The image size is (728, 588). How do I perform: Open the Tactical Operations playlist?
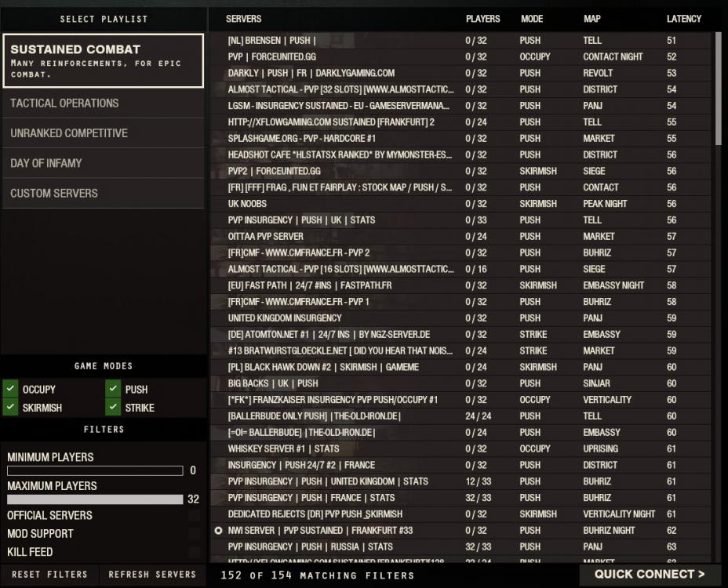103,103
